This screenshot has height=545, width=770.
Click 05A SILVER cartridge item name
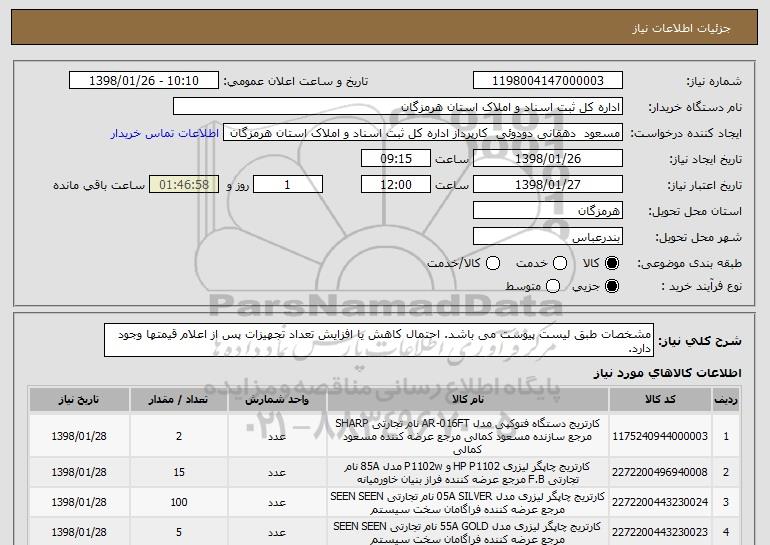468,502
